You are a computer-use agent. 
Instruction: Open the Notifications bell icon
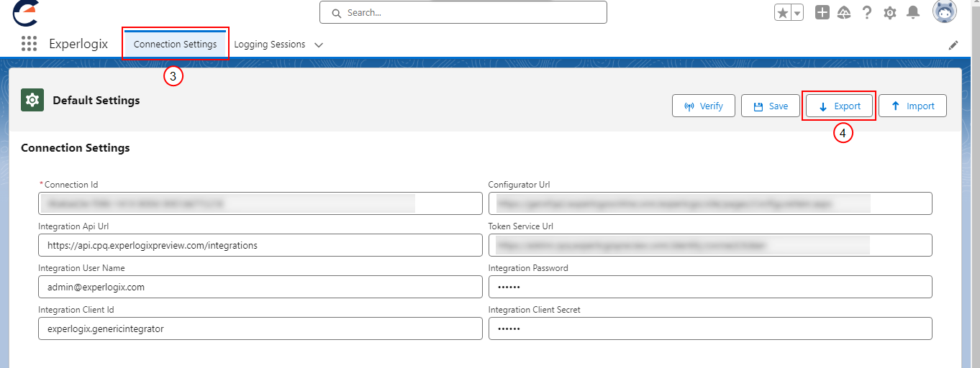913,12
